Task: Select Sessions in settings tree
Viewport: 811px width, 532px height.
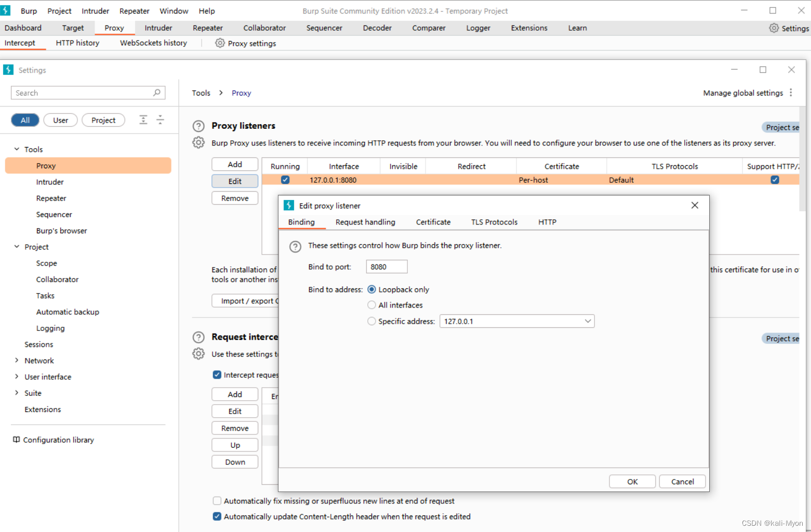Action: point(38,344)
